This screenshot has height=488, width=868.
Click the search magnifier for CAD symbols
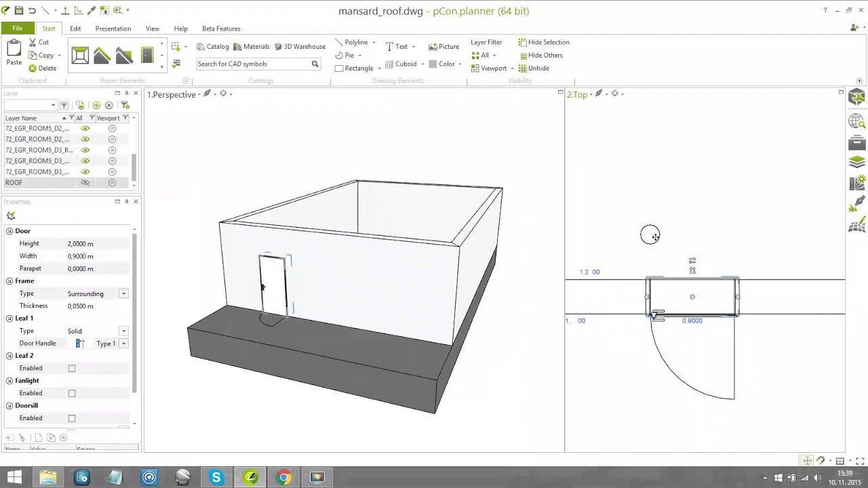(x=315, y=64)
